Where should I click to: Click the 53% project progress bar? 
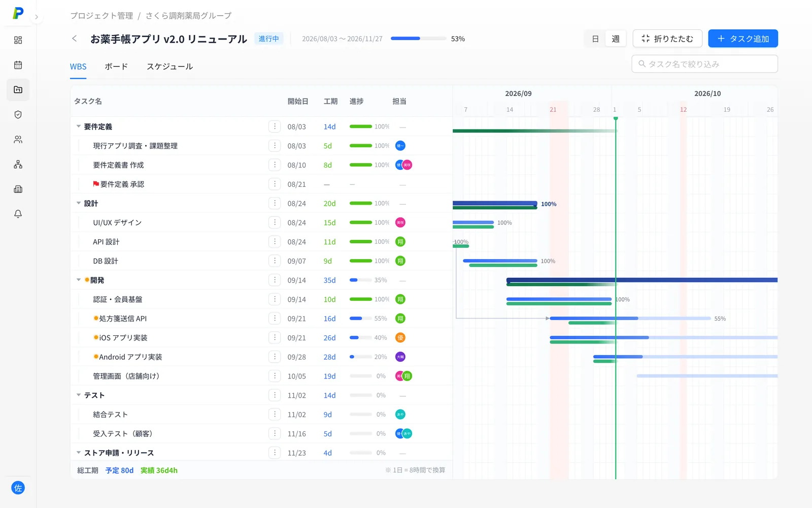(418, 39)
